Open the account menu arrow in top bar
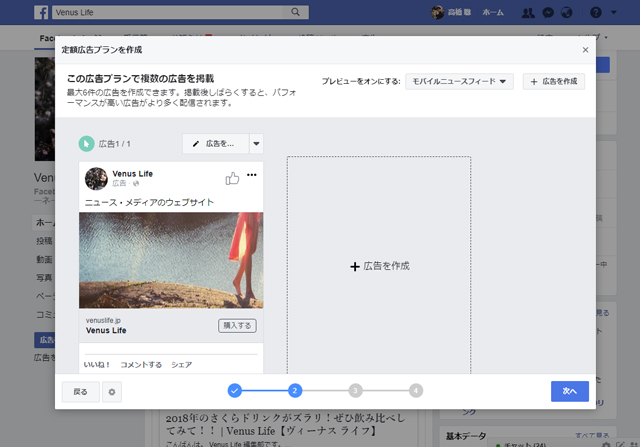This screenshot has width=640, height=447. (x=613, y=13)
